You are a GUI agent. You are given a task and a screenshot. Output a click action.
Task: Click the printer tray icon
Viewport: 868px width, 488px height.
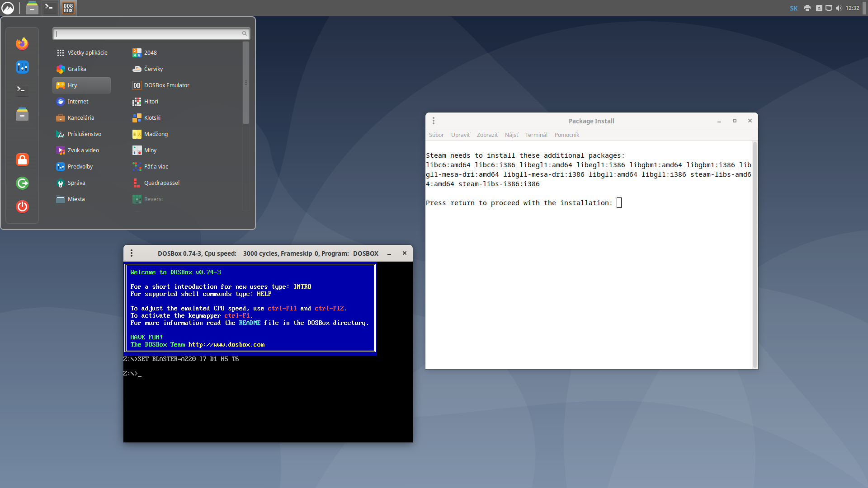coord(807,8)
